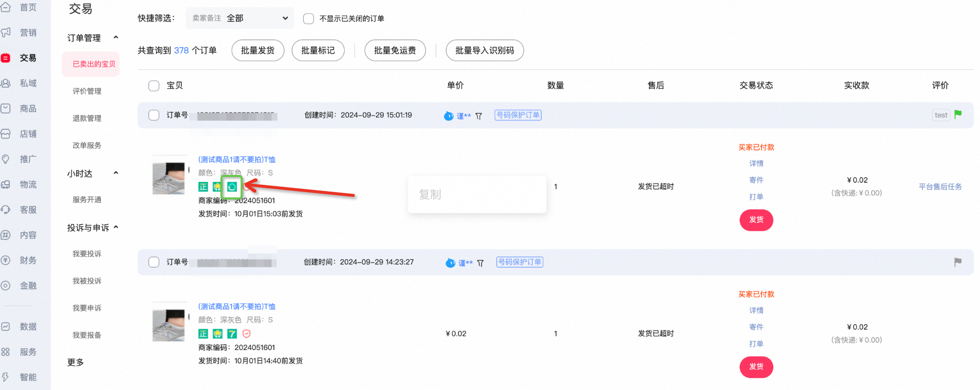
Task: Click 批量导入识别码 button
Action: (x=485, y=50)
